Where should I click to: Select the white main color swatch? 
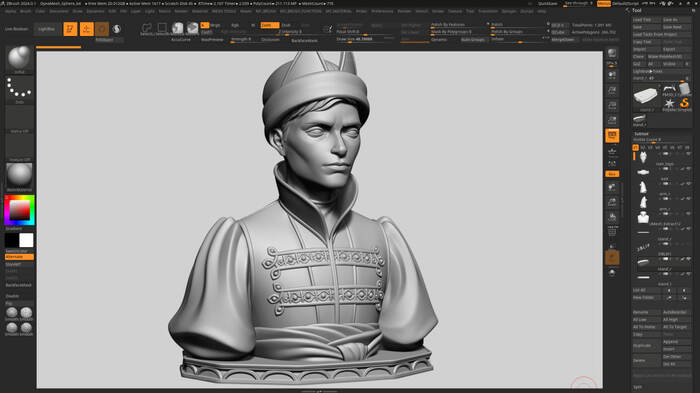(26, 240)
